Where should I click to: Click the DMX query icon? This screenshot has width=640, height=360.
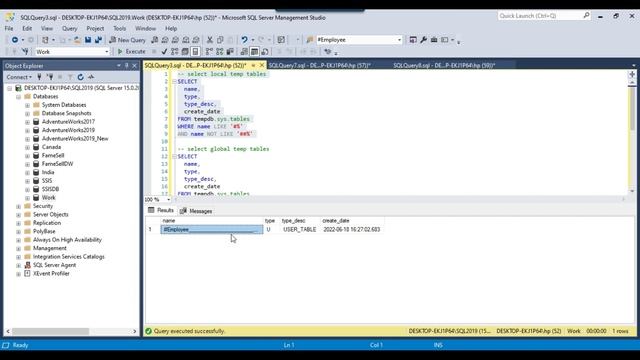[175, 40]
